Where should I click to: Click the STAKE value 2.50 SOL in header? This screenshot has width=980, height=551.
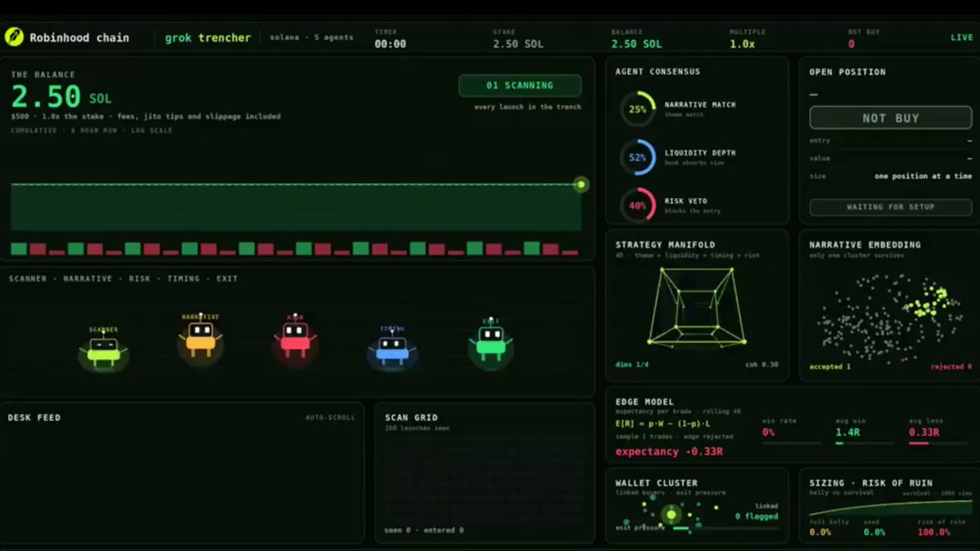click(518, 44)
